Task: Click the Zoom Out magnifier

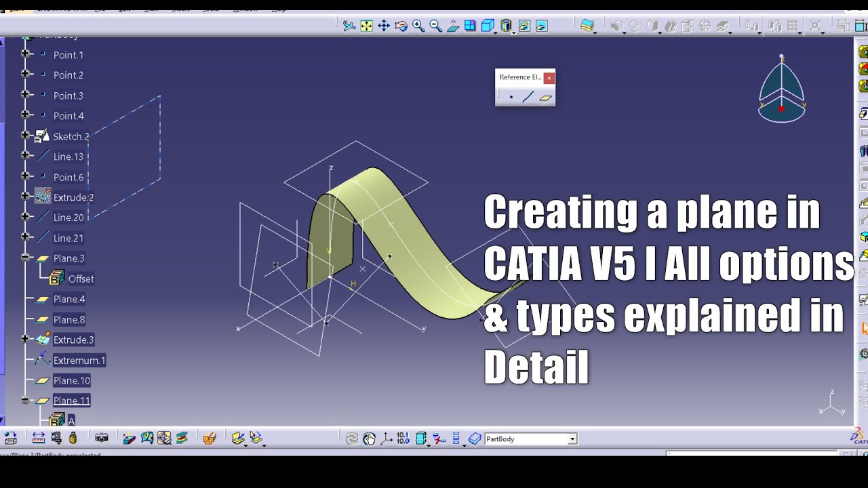Action: point(435,26)
